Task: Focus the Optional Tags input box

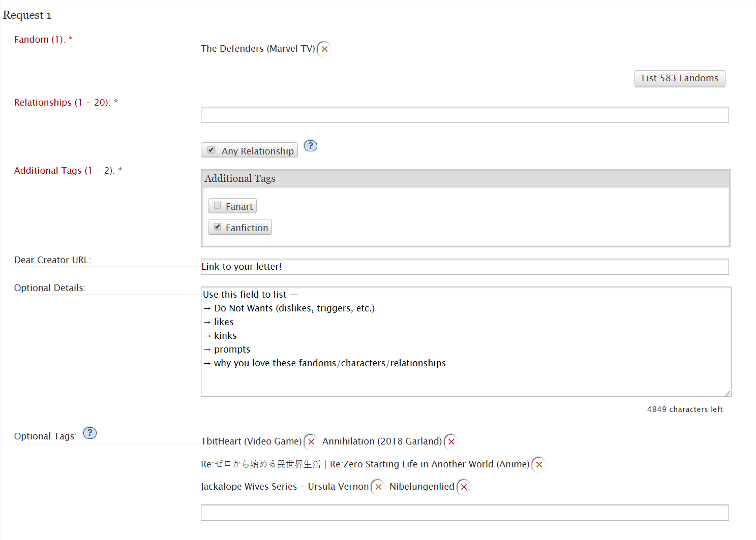Action: pos(464,513)
